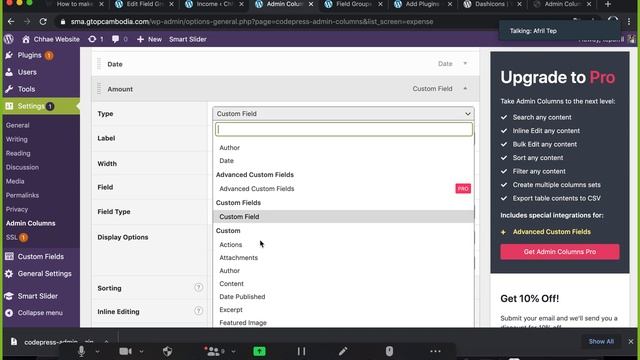This screenshot has width=640, height=360.
Task: Open General settings submenu
Action: tap(18, 125)
